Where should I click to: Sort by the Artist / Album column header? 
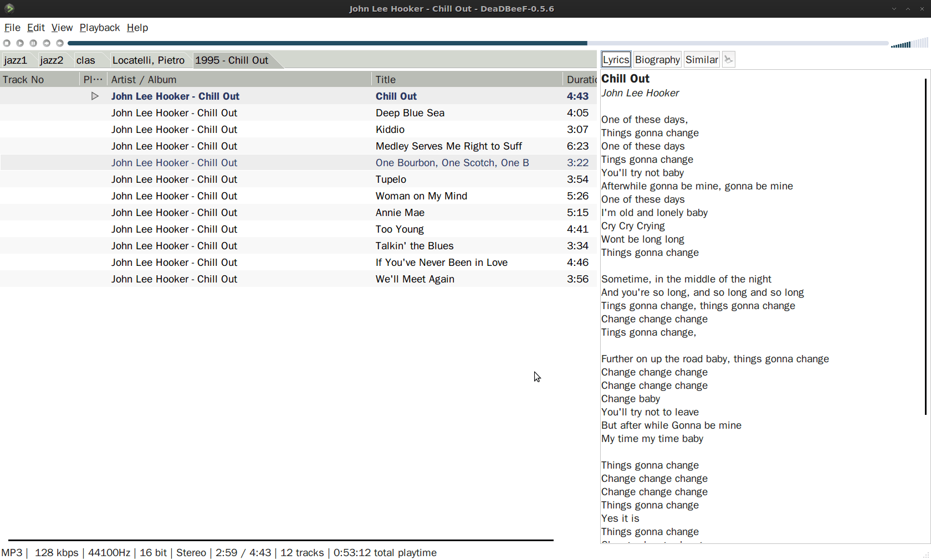[x=239, y=80]
